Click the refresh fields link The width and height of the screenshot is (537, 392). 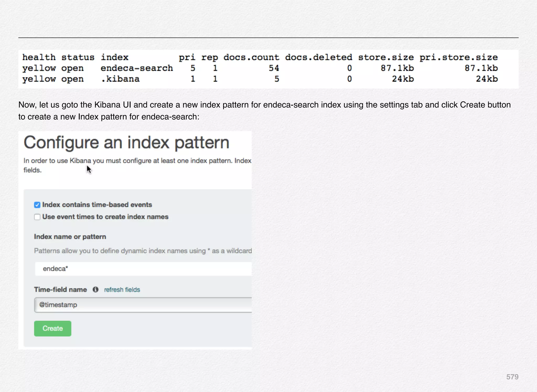tap(122, 290)
